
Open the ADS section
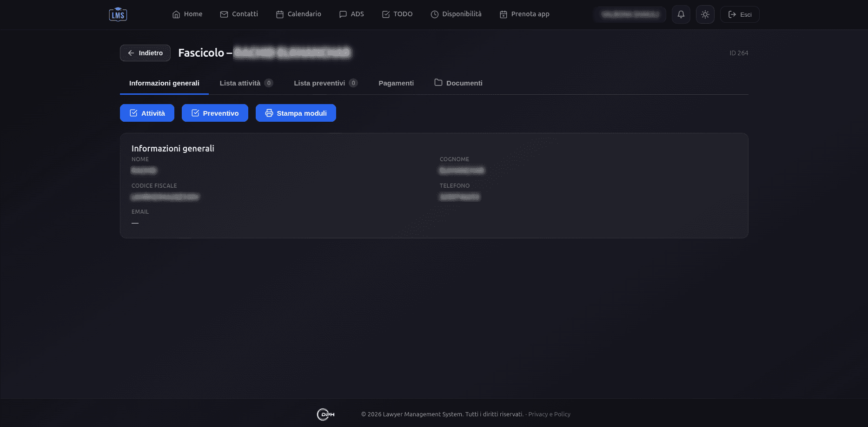[x=351, y=14]
